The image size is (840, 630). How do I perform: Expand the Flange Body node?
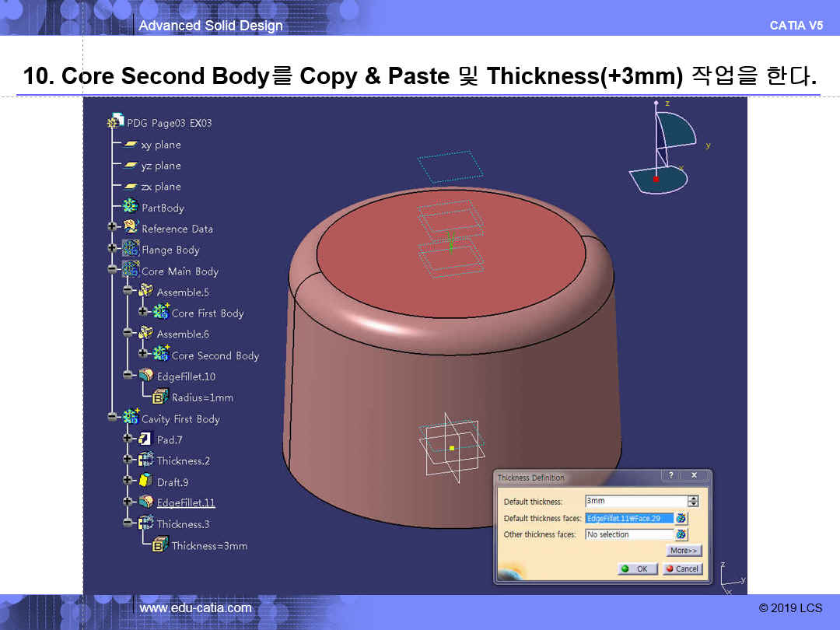tap(114, 249)
